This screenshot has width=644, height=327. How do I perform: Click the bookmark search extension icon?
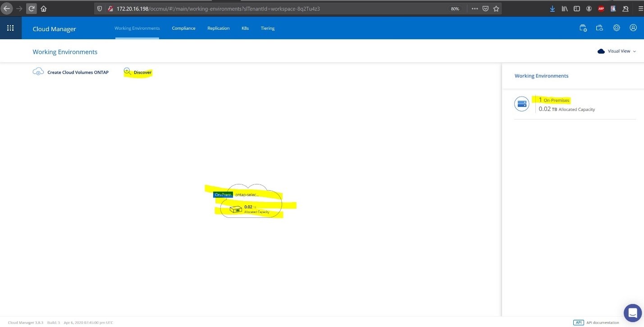(613, 9)
